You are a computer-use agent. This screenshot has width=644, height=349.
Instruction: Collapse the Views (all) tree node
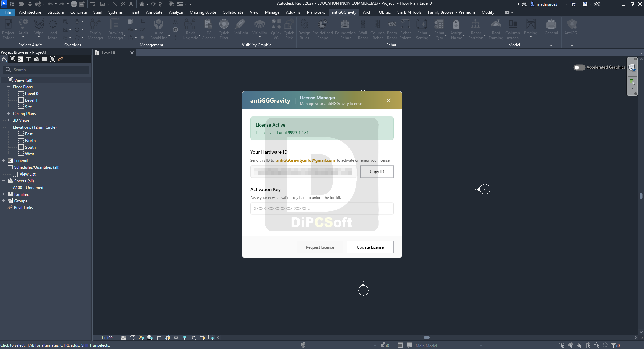(3, 80)
